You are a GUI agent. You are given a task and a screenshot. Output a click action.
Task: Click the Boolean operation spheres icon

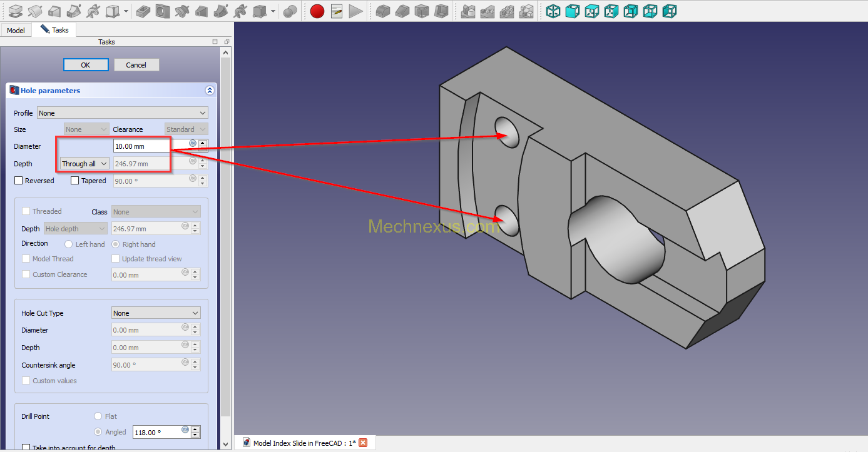pyautogui.click(x=290, y=11)
